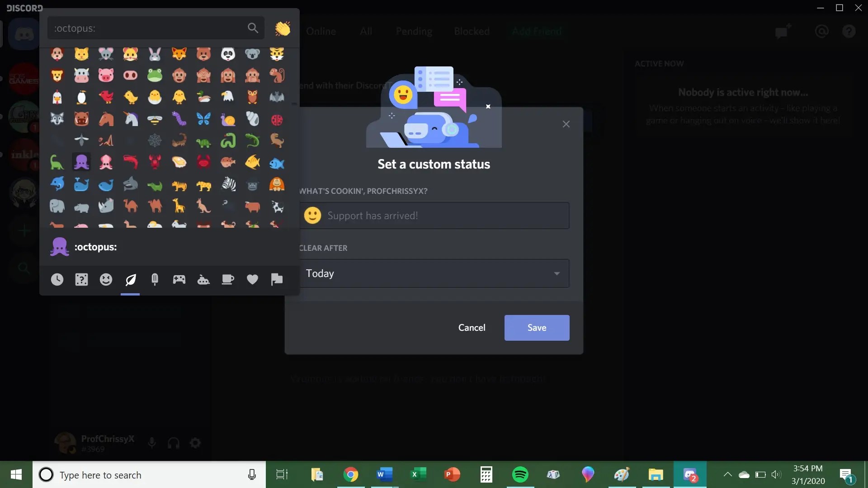Viewport: 868px width, 488px height.
Task: Open Spotify from the taskbar
Action: [x=520, y=474]
